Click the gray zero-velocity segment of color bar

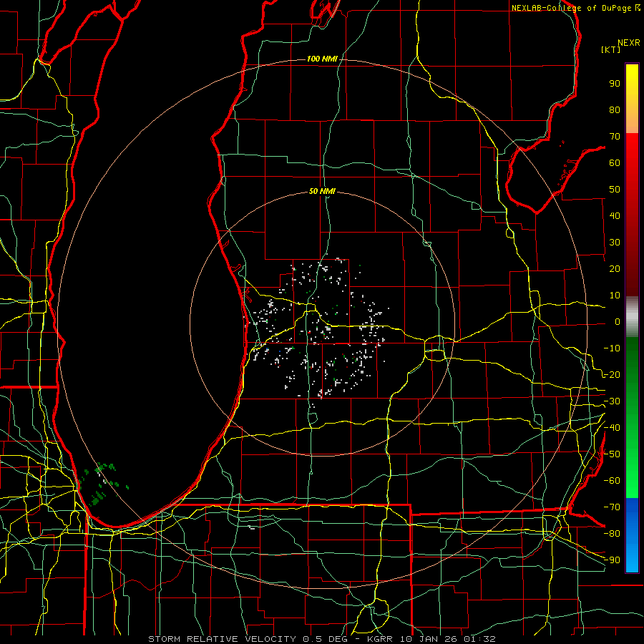point(632,317)
